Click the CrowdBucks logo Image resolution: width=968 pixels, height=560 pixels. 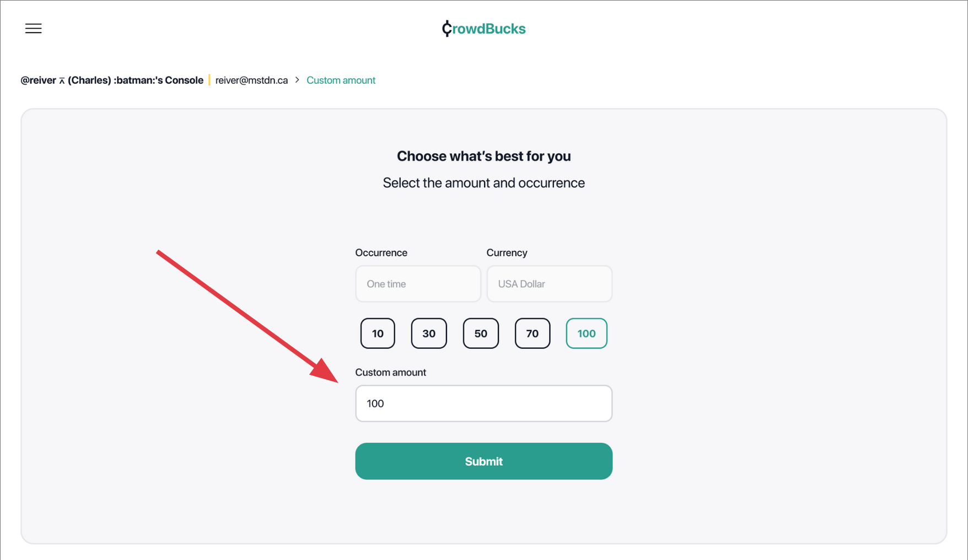pos(483,29)
